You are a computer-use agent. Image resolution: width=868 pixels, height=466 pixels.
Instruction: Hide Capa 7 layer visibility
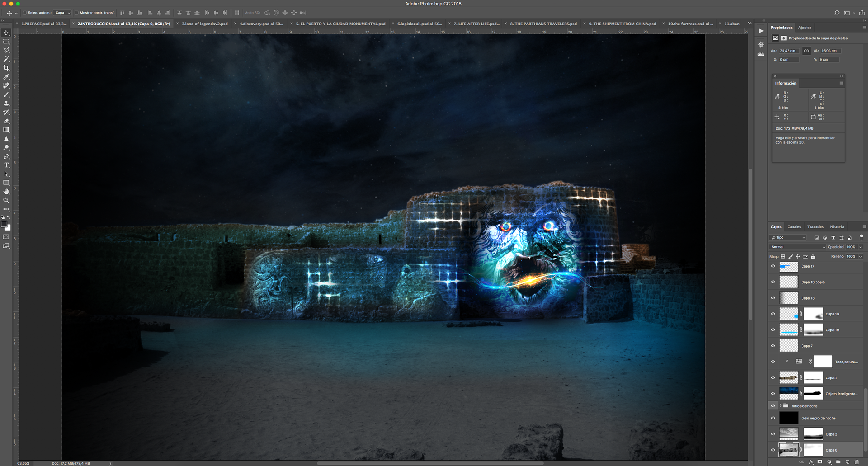click(x=773, y=346)
